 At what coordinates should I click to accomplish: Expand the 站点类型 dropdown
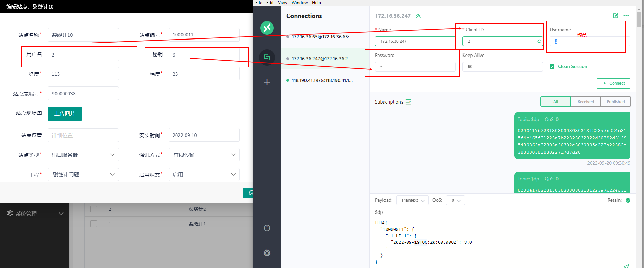point(83,155)
